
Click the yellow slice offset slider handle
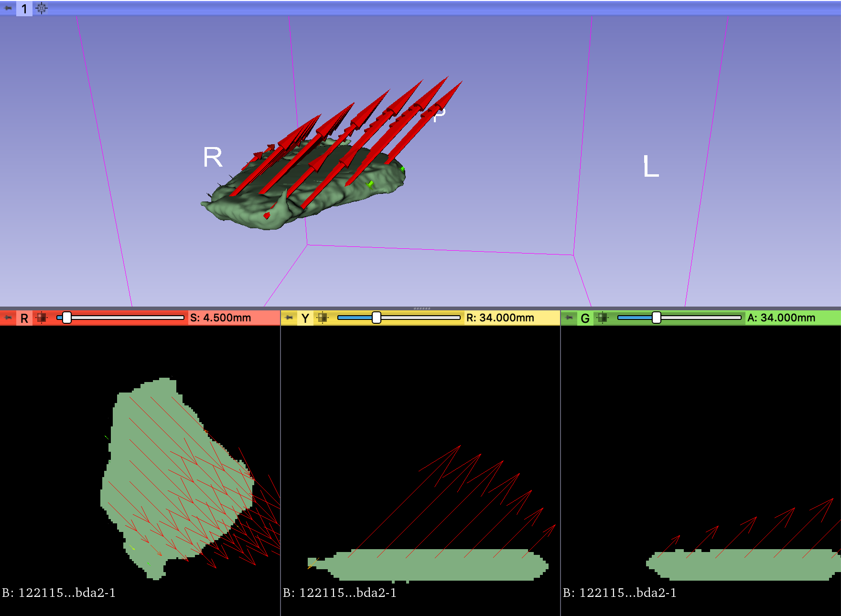click(376, 317)
